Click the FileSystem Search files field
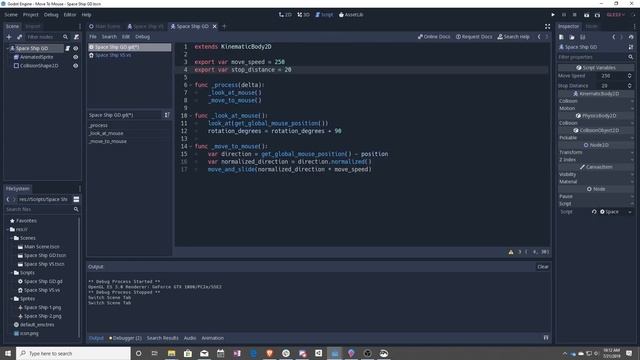 pyautogui.click(x=42, y=209)
